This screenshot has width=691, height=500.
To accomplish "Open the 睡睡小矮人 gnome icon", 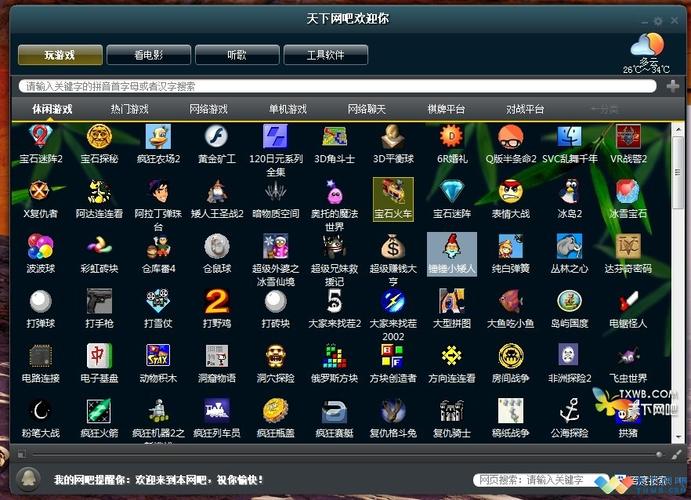I will tap(452, 254).
